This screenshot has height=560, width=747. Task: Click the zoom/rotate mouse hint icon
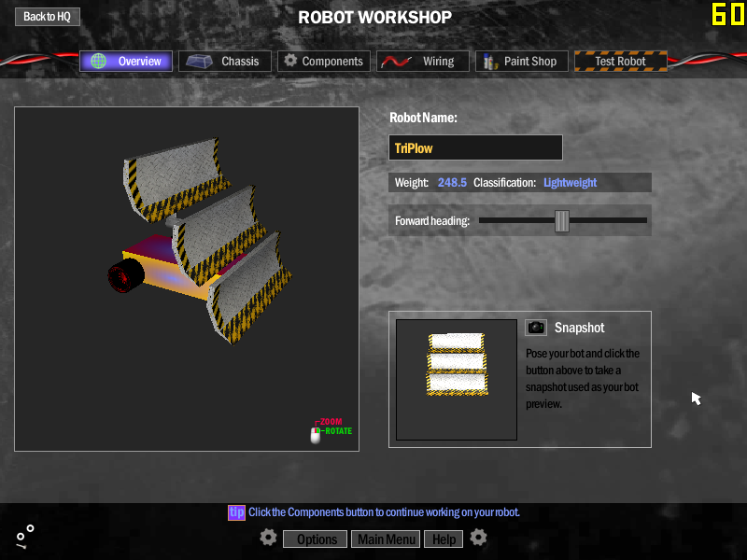(x=316, y=435)
